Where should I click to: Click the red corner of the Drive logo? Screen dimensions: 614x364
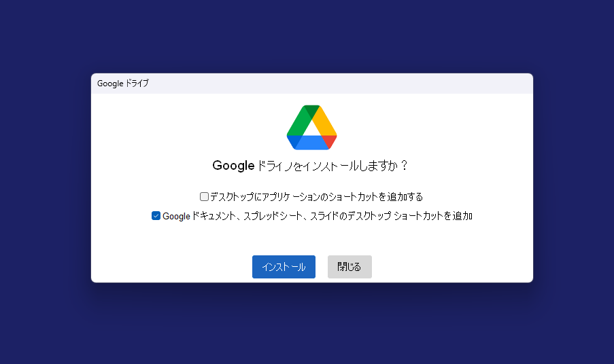pos(330,140)
